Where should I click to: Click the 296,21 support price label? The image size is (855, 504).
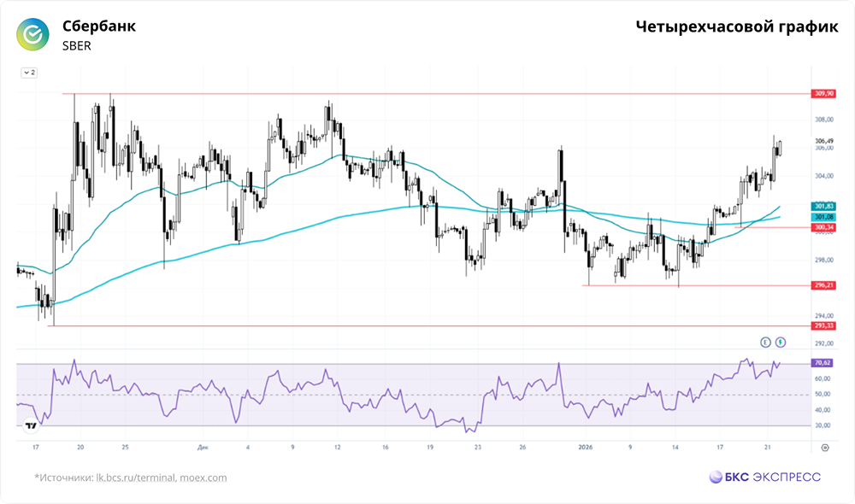tap(824, 285)
